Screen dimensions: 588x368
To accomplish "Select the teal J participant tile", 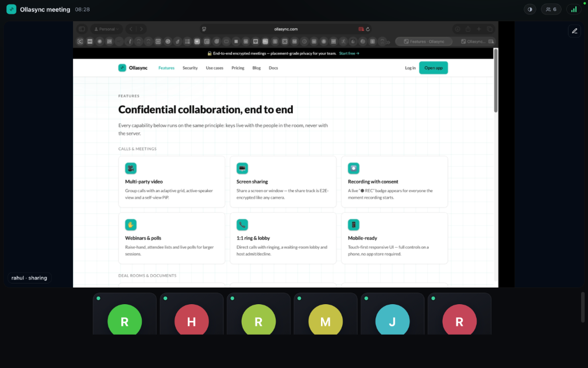I will [x=392, y=314].
